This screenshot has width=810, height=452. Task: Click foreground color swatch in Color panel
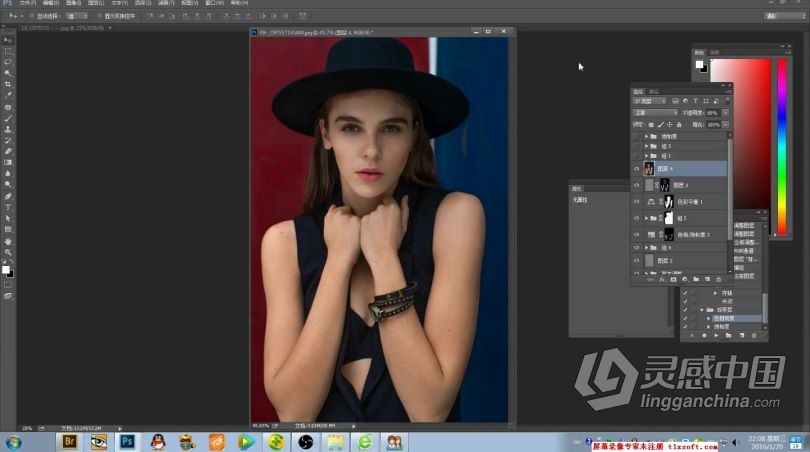click(699, 65)
